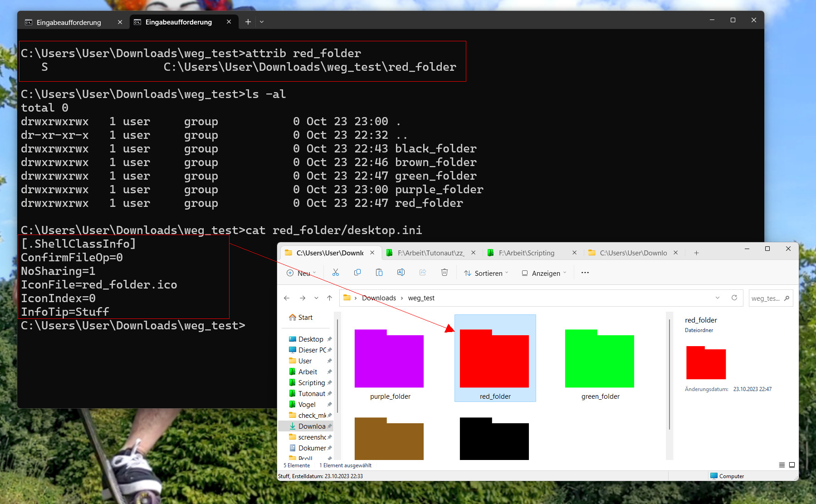
Task: Click the weg_test search field
Action: point(766,298)
